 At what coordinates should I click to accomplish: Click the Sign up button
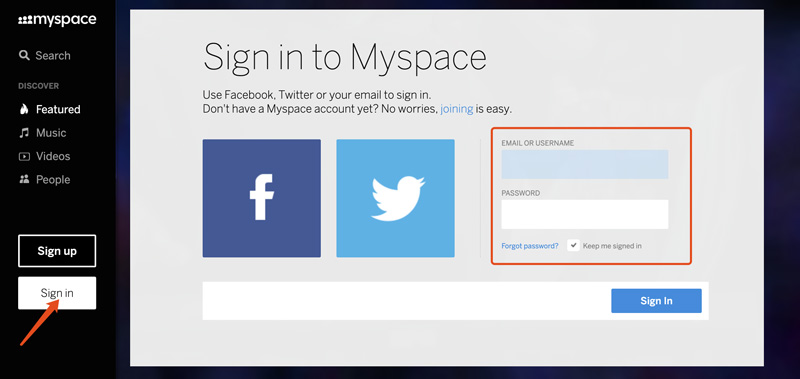57,251
